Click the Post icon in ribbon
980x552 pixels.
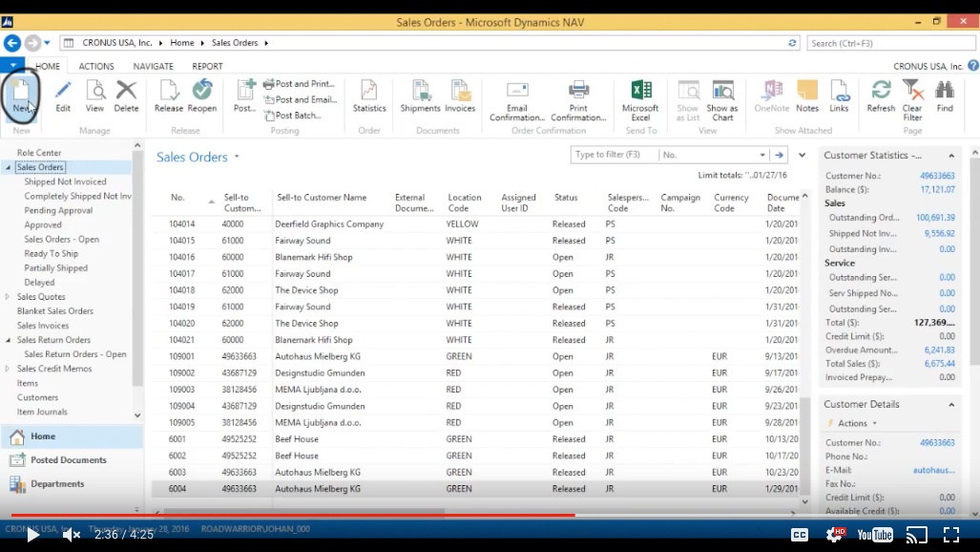click(244, 96)
